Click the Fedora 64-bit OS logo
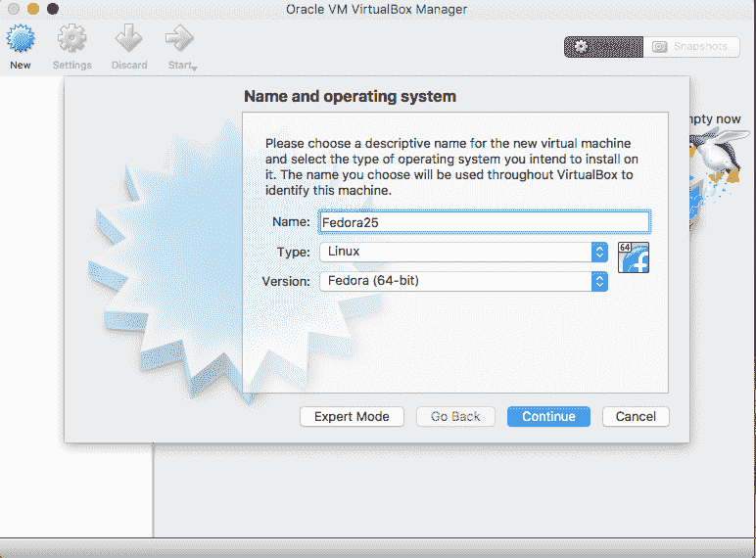The height and width of the screenshot is (558, 756). [633, 257]
